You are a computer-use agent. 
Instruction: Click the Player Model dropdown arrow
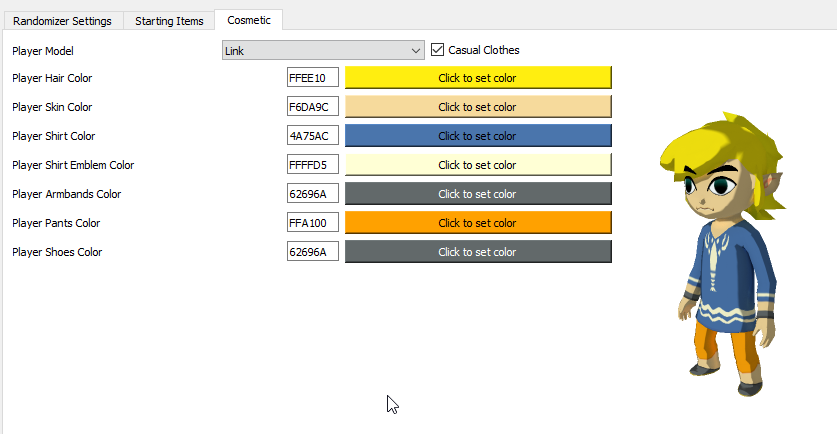(x=416, y=51)
